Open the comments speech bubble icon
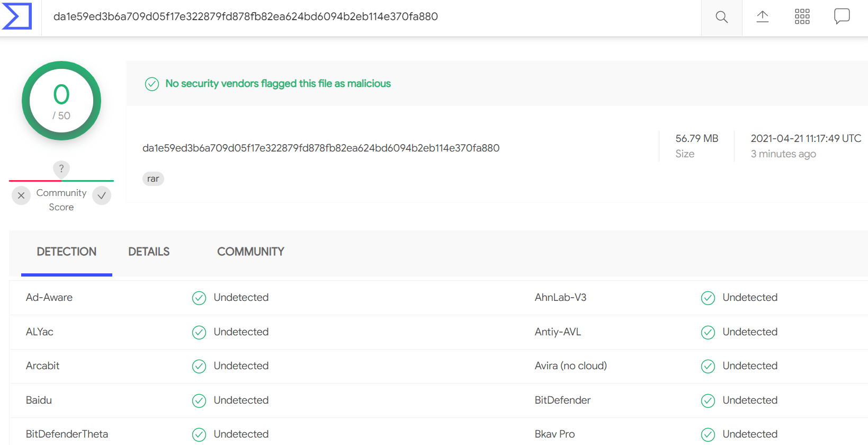 (842, 16)
